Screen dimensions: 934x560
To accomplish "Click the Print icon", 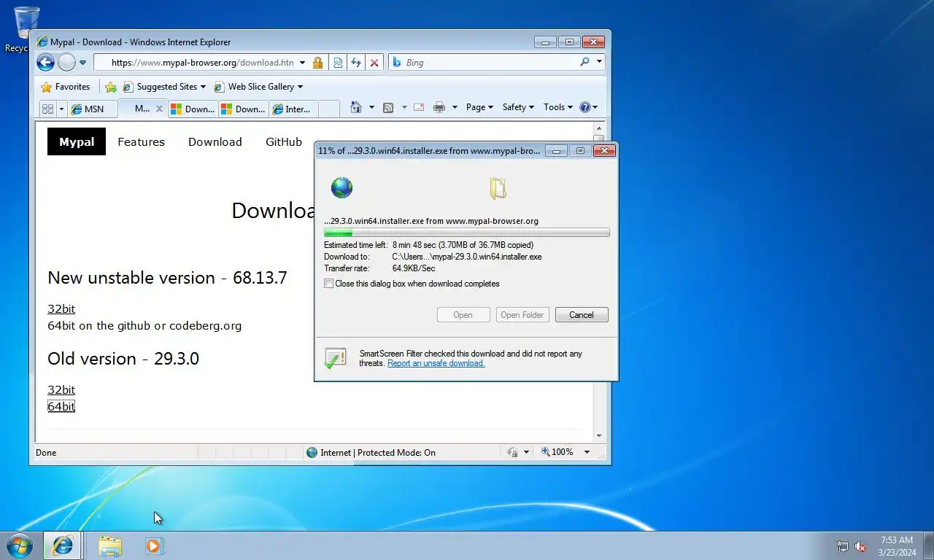I will pyautogui.click(x=439, y=107).
